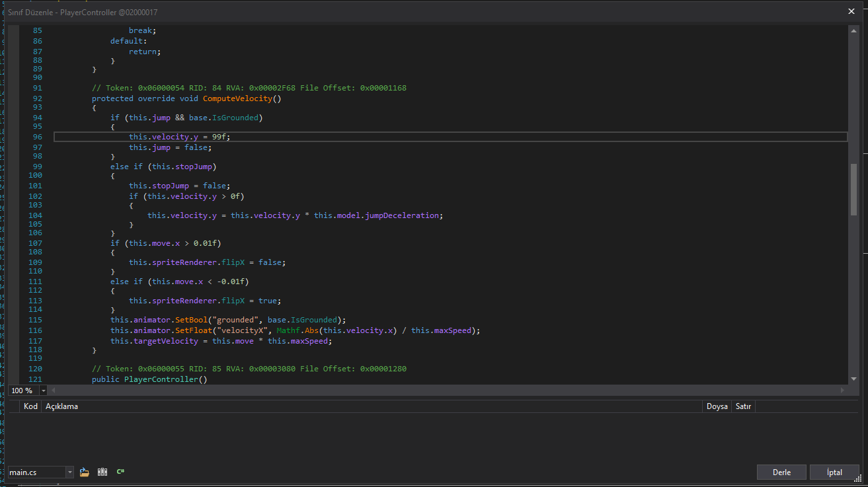Open the 100 % zoom dropdown

click(44, 391)
